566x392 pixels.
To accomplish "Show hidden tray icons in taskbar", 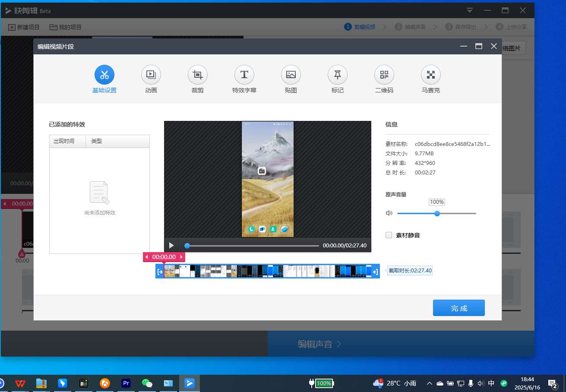I will [x=429, y=383].
